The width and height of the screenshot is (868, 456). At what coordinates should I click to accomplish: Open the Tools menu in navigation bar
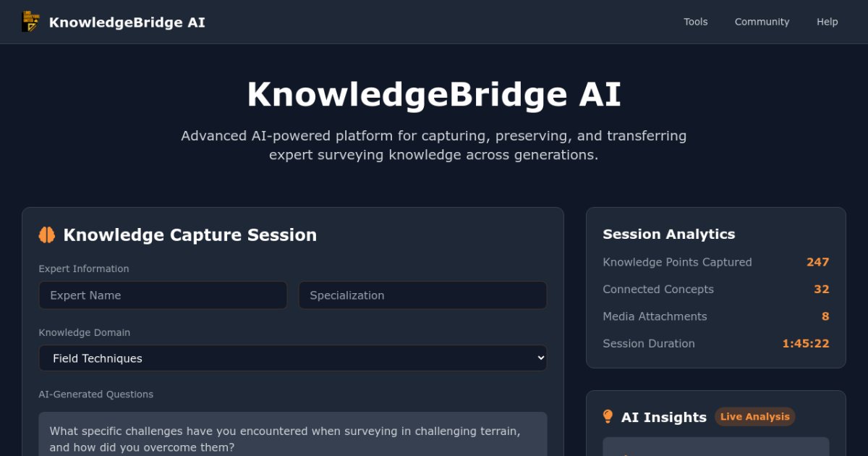point(696,22)
